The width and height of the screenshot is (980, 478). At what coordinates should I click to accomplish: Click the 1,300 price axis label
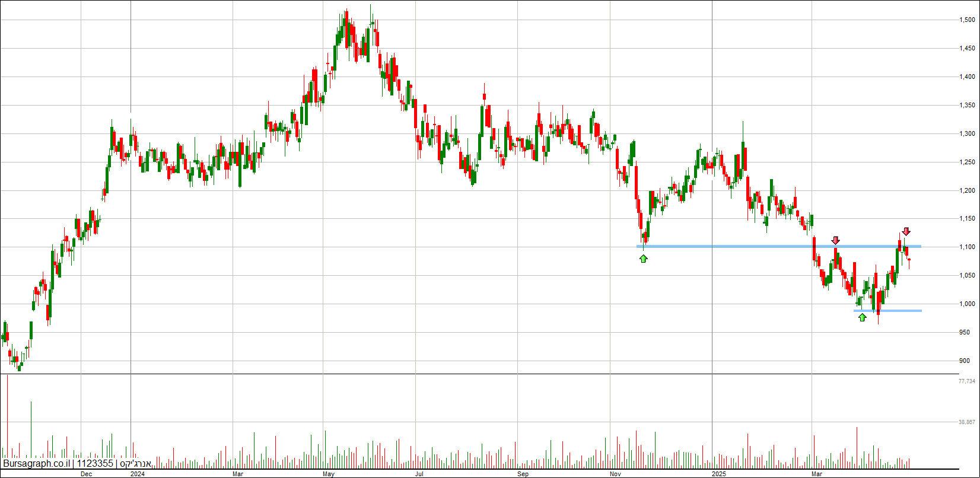point(967,133)
